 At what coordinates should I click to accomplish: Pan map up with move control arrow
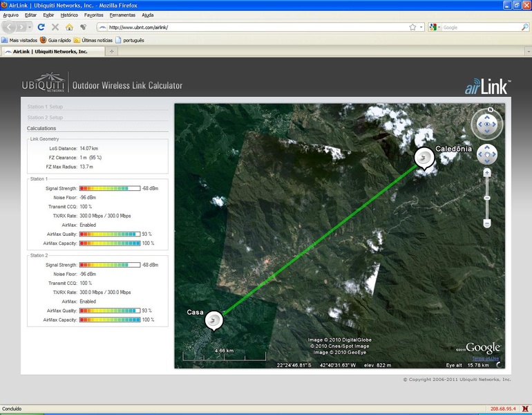(x=487, y=147)
